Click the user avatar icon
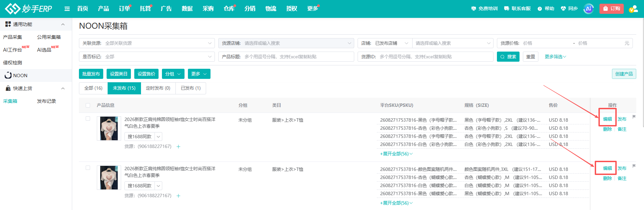644x210 pixels. tap(633, 9)
